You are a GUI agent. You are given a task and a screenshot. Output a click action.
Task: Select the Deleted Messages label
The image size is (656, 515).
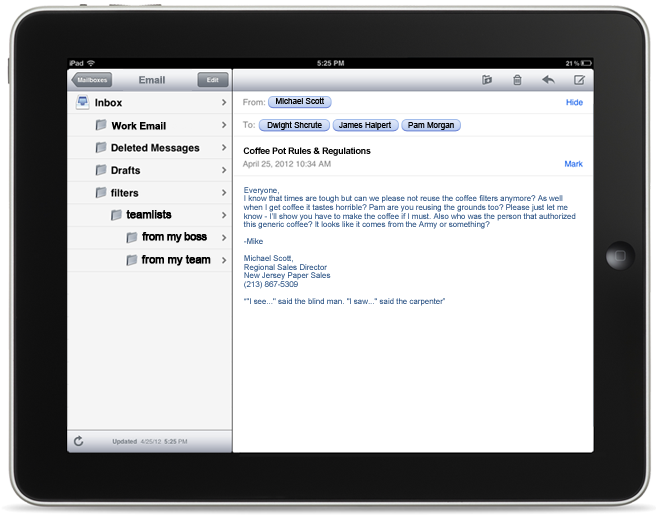point(155,148)
